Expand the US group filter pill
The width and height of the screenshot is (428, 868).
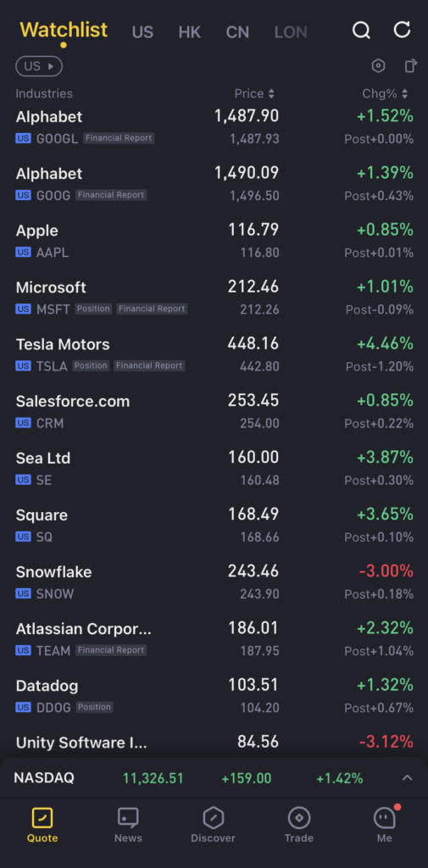point(39,66)
